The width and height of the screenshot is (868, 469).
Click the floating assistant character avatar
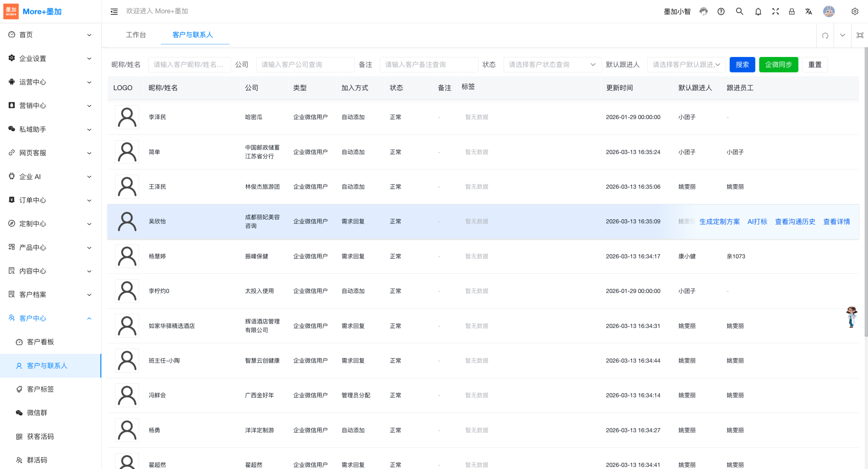point(851,317)
